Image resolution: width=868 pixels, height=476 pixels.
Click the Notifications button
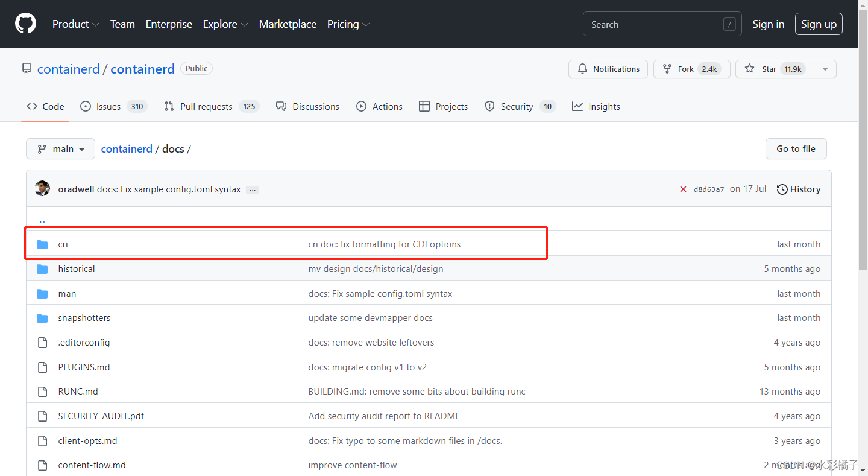point(608,69)
